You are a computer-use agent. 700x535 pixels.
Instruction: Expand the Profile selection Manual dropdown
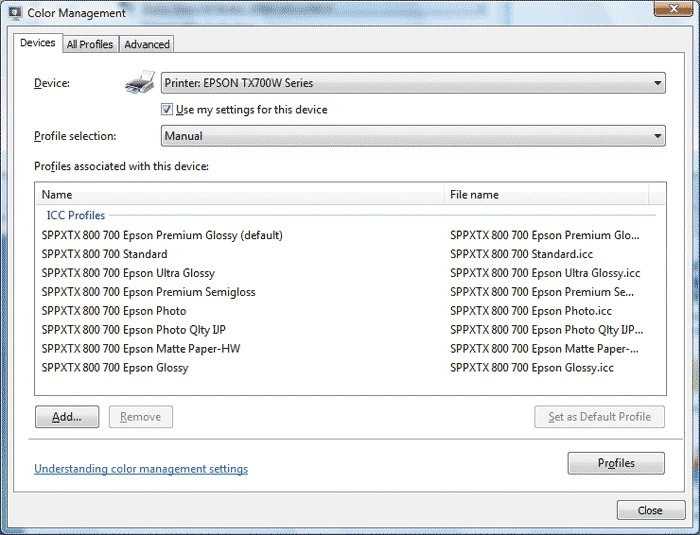pos(413,136)
